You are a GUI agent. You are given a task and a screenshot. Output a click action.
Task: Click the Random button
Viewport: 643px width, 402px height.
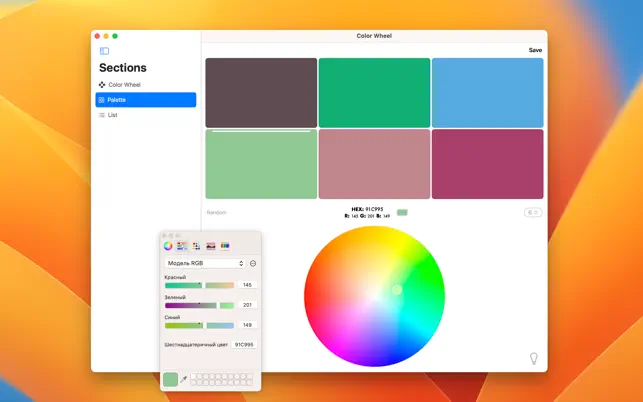coord(216,212)
